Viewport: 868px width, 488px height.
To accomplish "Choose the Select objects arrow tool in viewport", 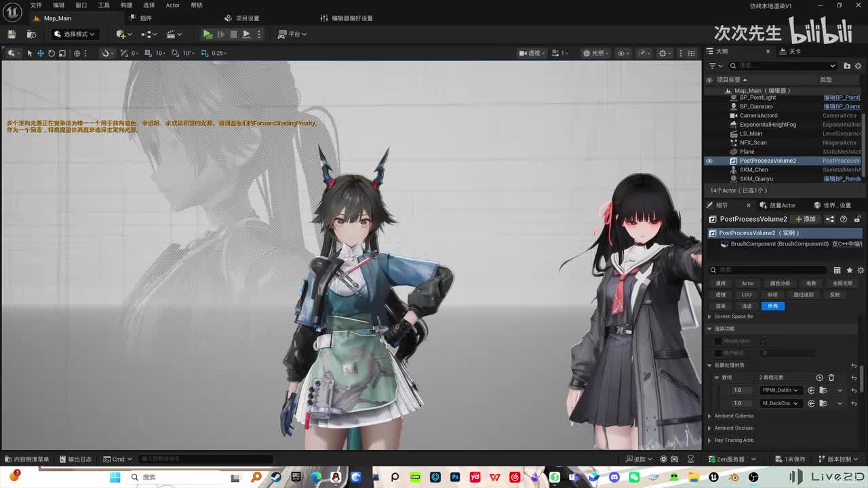I will click(30, 53).
